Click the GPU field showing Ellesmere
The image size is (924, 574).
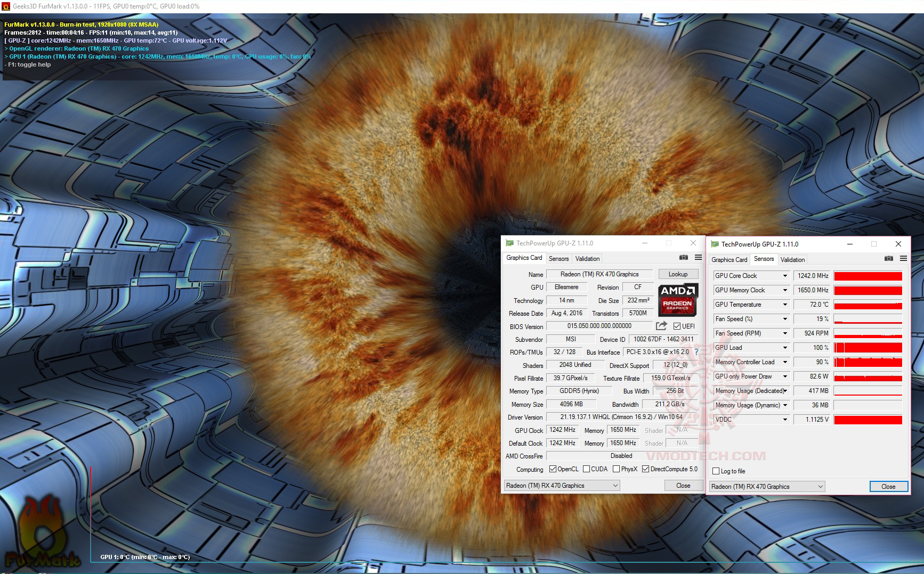coord(566,287)
